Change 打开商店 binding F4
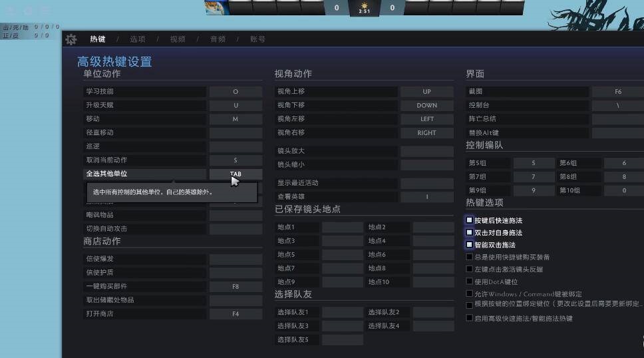644x358 pixels. [x=236, y=313]
